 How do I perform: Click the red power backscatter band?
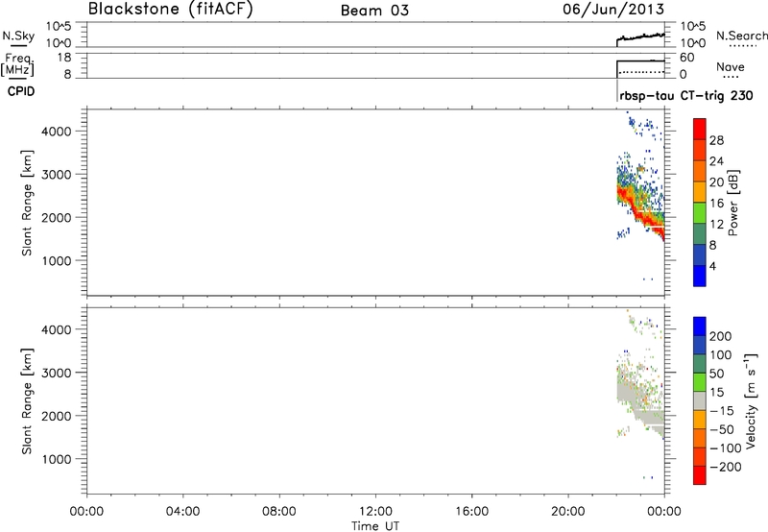point(639,213)
